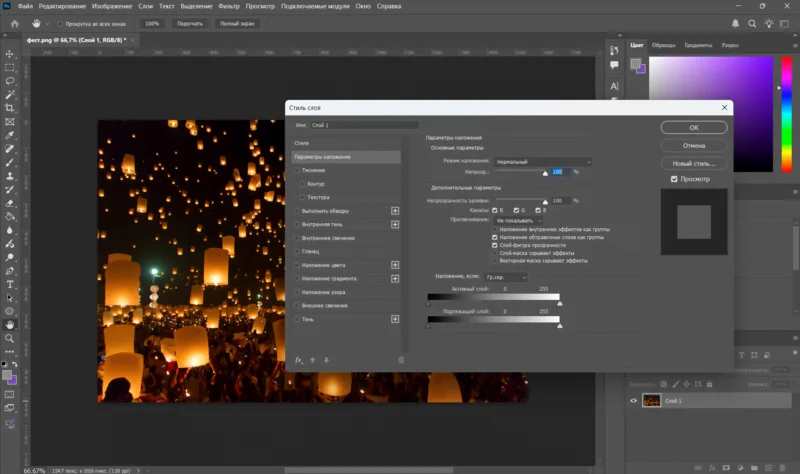Expand the Просвечивание knockout dropdown
This screenshot has height=474, width=800.
pyautogui.click(x=518, y=220)
